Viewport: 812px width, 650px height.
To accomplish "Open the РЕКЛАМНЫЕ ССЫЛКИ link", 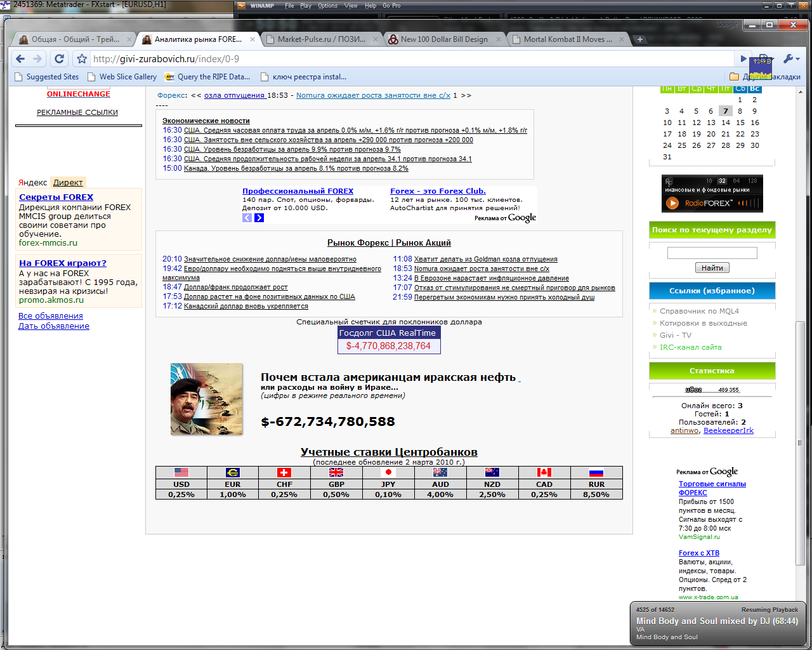I will (x=77, y=112).
